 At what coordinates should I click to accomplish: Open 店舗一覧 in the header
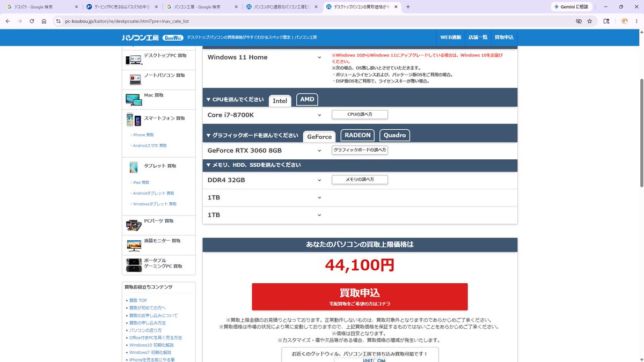pyautogui.click(x=478, y=38)
